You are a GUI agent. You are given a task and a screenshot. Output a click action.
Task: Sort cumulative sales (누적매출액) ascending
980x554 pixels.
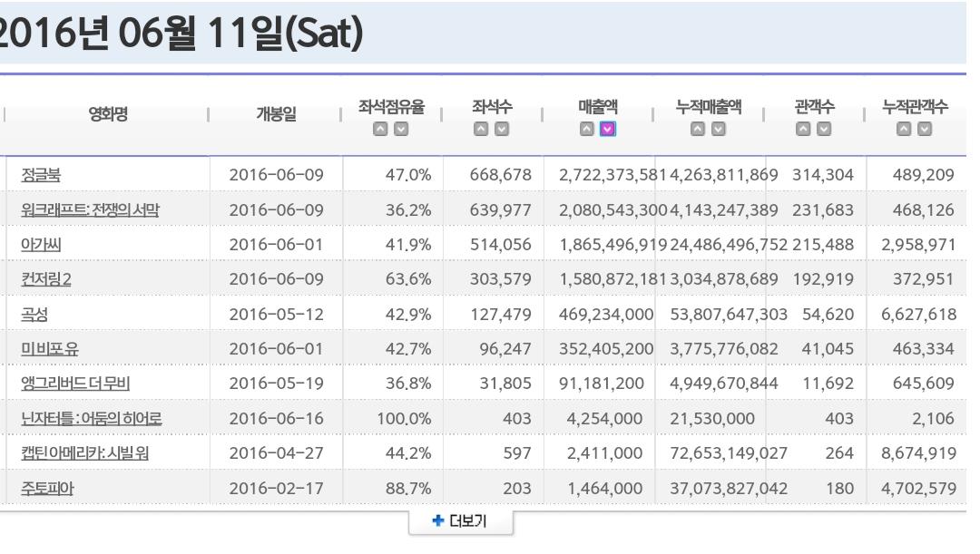tap(700, 130)
